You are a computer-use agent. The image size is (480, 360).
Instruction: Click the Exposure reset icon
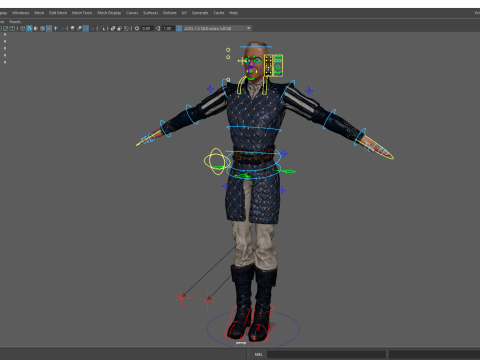(x=137, y=28)
